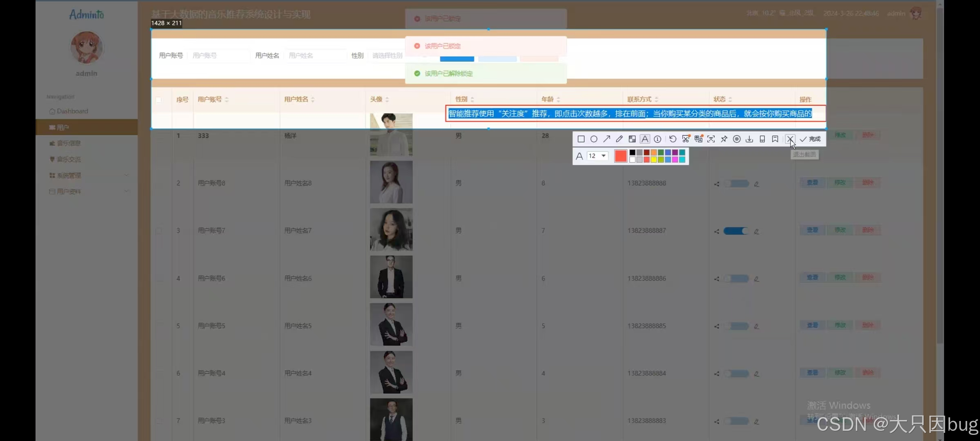The width and height of the screenshot is (980, 441).
Task: Pick the arrow drawing tool
Action: tap(607, 139)
